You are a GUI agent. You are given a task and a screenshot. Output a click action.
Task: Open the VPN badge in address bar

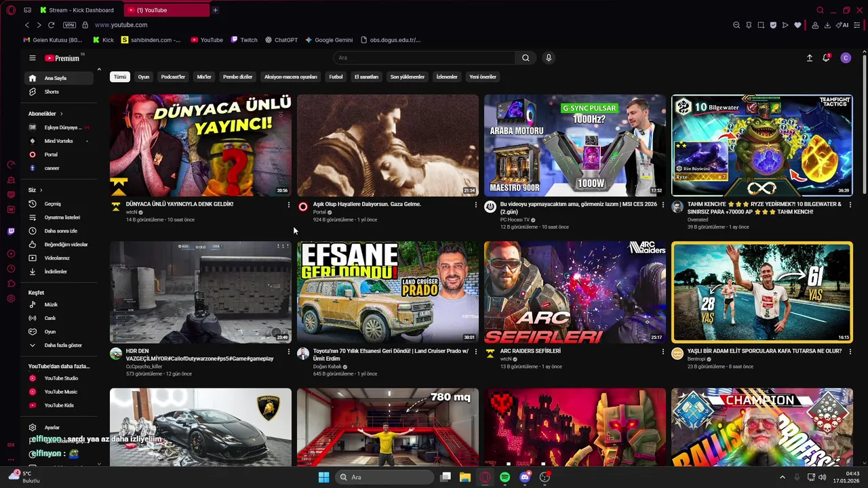69,25
